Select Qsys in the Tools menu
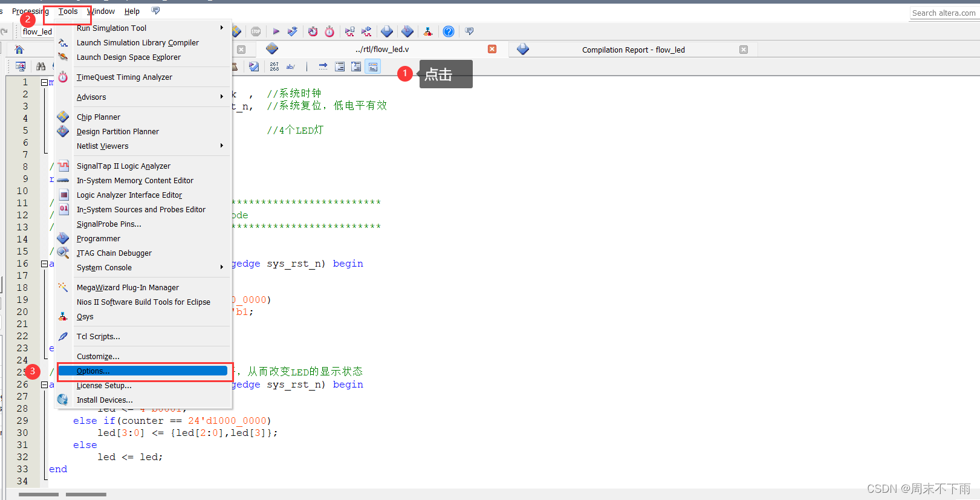The image size is (980, 500). 143,316
